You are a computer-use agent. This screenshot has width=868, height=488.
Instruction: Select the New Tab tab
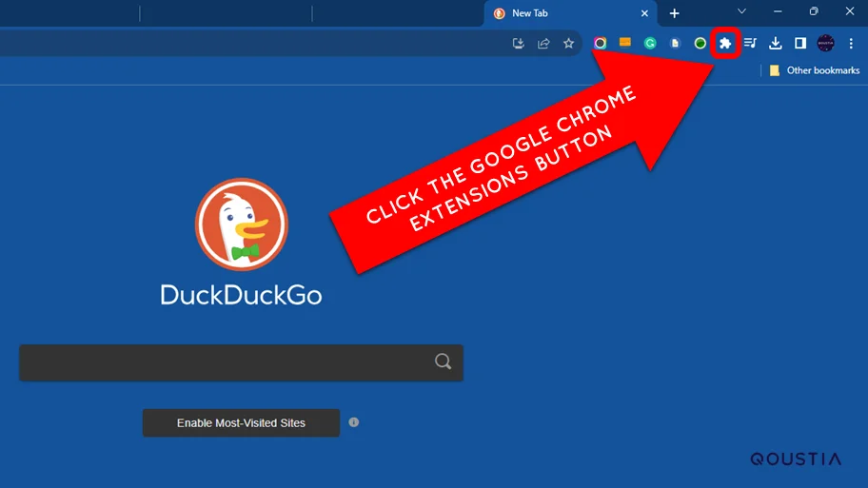point(571,13)
